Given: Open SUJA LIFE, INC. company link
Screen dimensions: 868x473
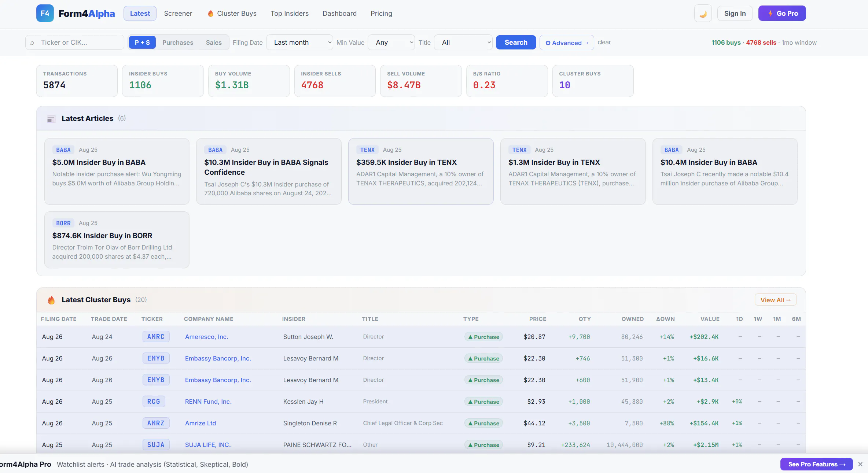Looking at the screenshot, I should coord(208,445).
